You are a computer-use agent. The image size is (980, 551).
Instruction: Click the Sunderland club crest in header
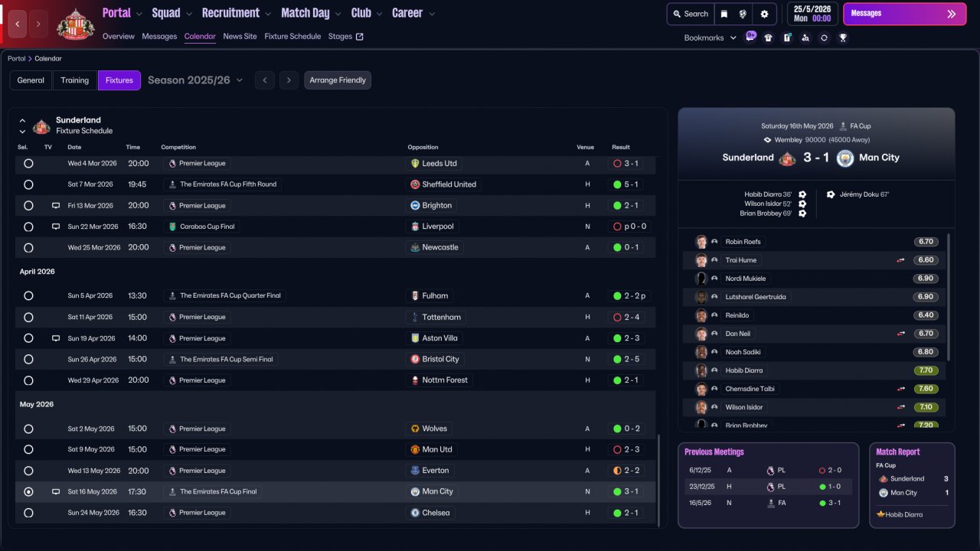76,24
